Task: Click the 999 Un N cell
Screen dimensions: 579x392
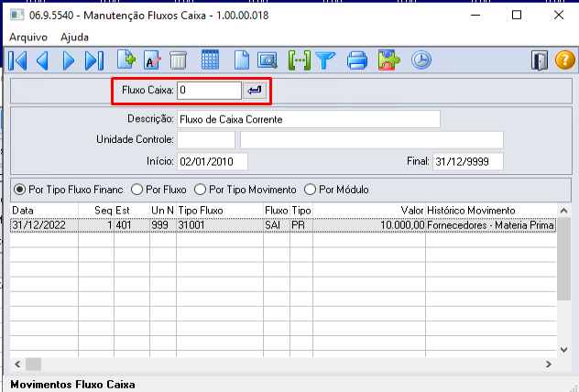Action: tap(163, 225)
